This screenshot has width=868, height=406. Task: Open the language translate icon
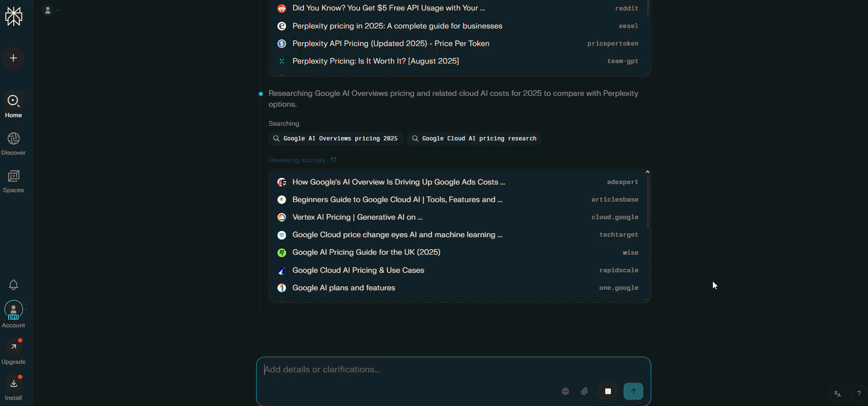[838, 394]
